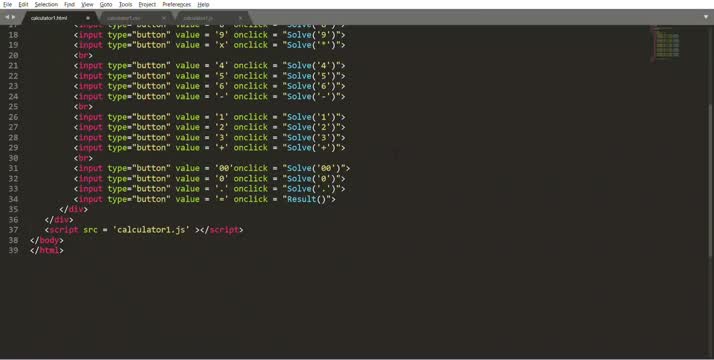Viewport: 714px width, 360px height.
Task: Open the Help menu
Action: pyautogui.click(x=203, y=4)
